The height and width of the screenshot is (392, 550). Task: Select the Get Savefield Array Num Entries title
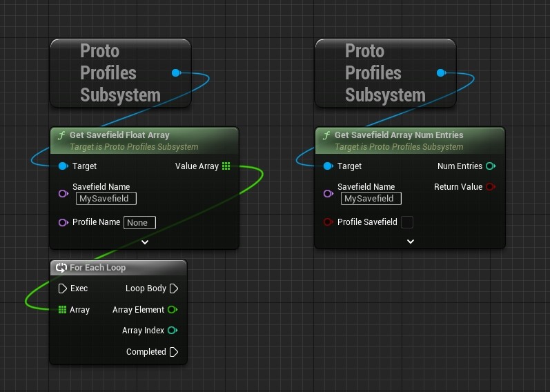[x=399, y=135]
